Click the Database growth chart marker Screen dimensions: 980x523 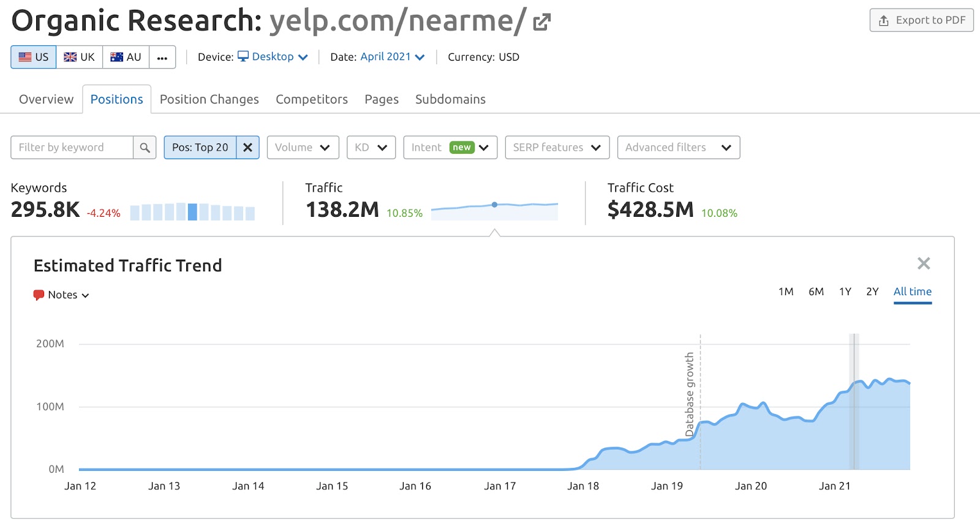(690, 394)
